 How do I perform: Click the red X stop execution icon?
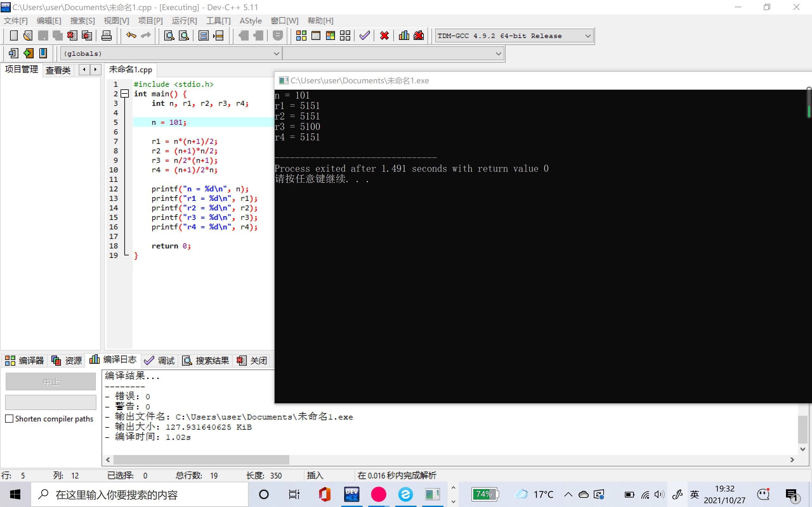[x=384, y=35]
